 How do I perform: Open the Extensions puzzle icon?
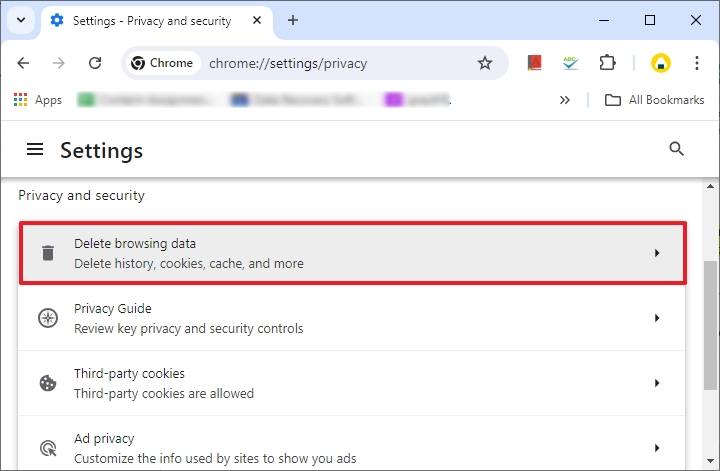point(607,63)
